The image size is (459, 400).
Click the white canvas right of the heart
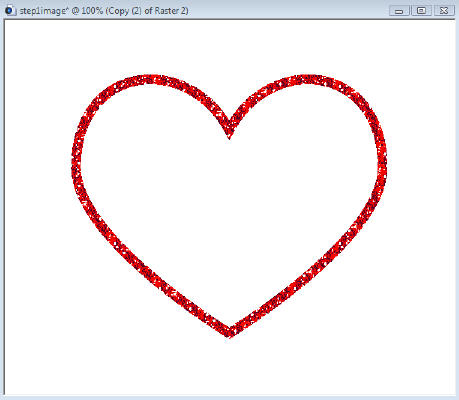coord(422,200)
